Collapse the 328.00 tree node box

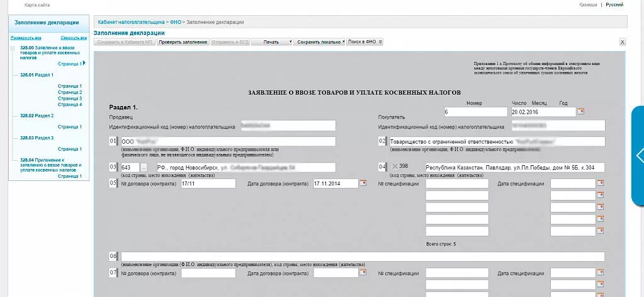click(x=13, y=48)
